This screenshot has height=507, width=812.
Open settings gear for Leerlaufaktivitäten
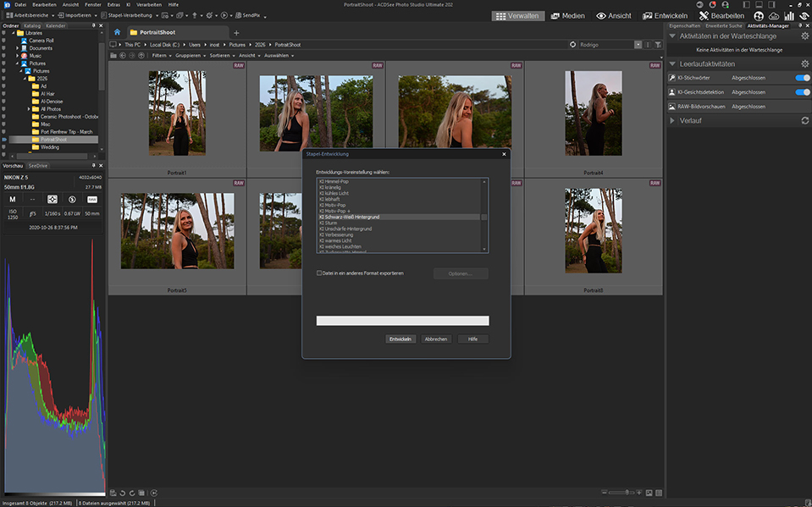[804, 63]
